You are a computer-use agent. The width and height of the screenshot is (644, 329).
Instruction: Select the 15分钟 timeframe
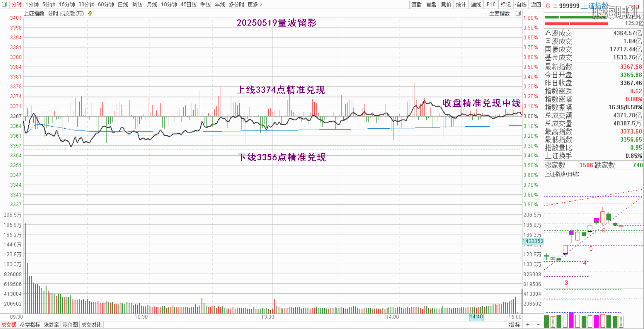[67, 4]
